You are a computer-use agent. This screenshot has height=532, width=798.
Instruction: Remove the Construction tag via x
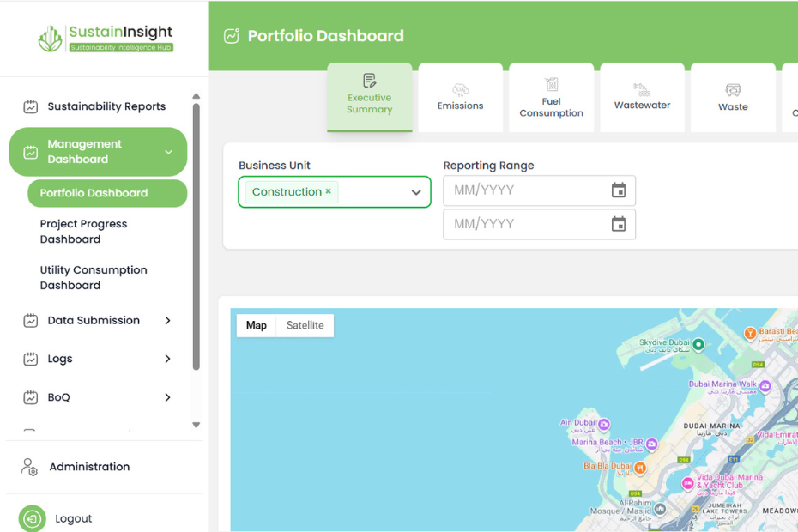click(328, 191)
